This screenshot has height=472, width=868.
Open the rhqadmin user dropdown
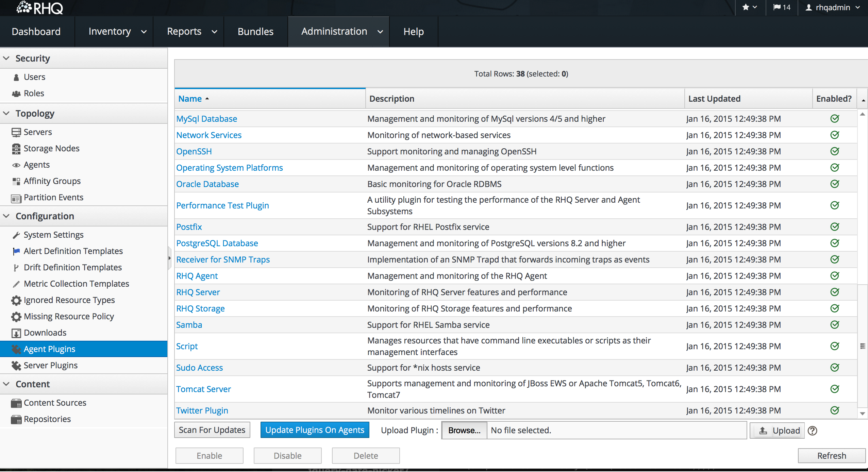pyautogui.click(x=833, y=7)
